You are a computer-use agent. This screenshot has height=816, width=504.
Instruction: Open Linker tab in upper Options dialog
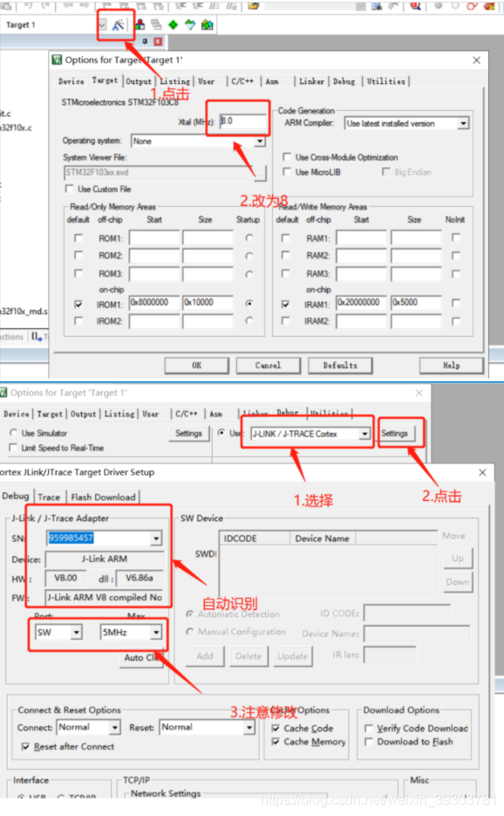[x=311, y=81]
